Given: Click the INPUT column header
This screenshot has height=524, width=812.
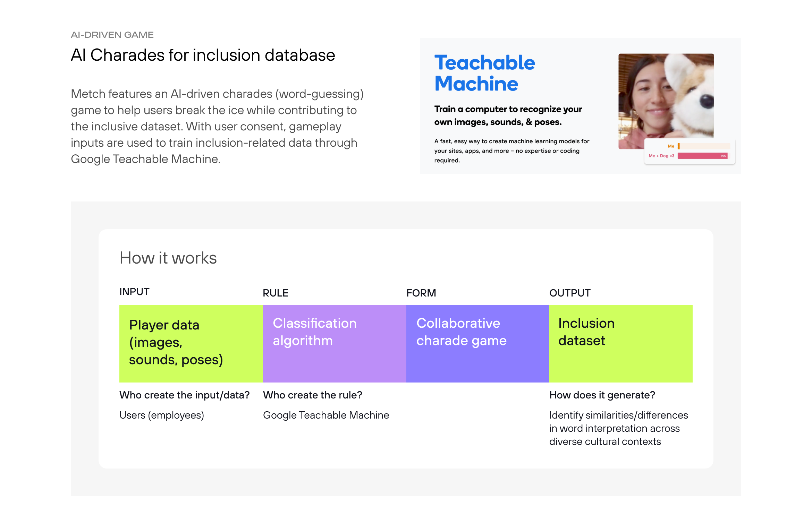Looking at the screenshot, I should [x=134, y=292].
